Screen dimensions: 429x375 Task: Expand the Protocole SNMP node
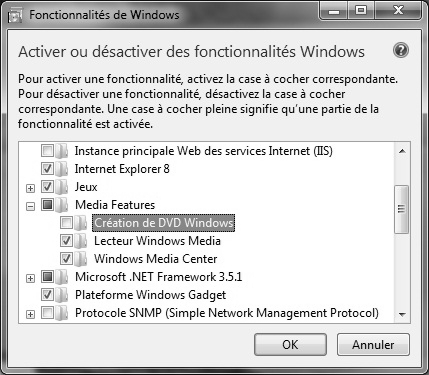coord(30,314)
